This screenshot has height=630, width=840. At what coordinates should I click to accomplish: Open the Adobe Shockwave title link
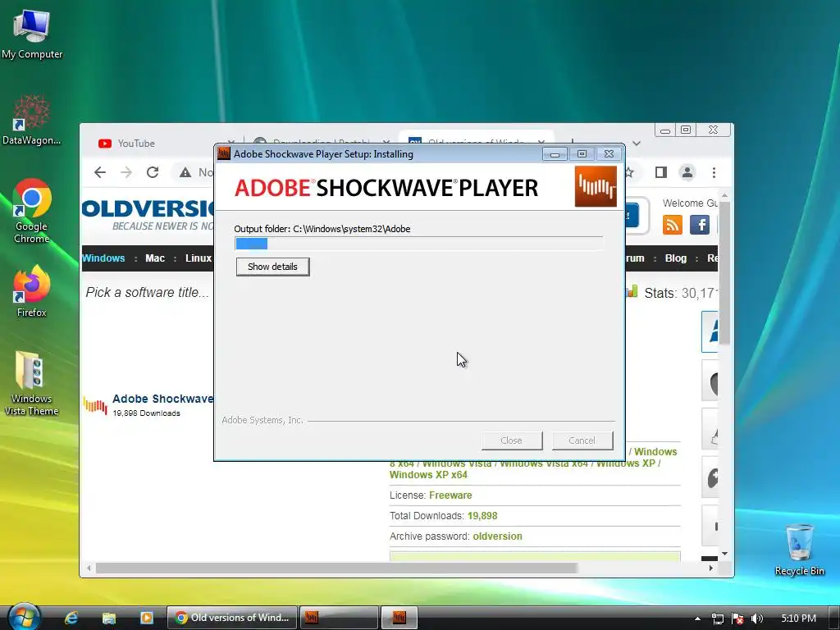point(163,399)
